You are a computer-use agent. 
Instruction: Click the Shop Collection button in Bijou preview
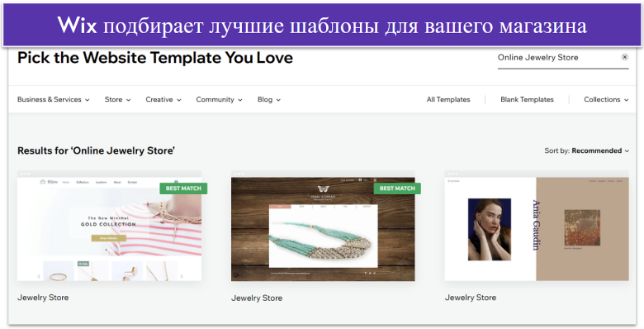click(108, 238)
